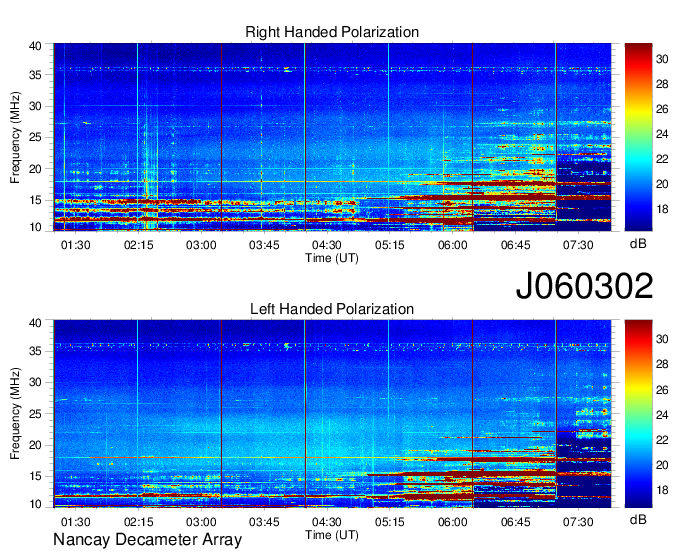Click the 07:30 time tick on the Left Handed plot
The height and width of the screenshot is (552, 680).
(x=578, y=522)
